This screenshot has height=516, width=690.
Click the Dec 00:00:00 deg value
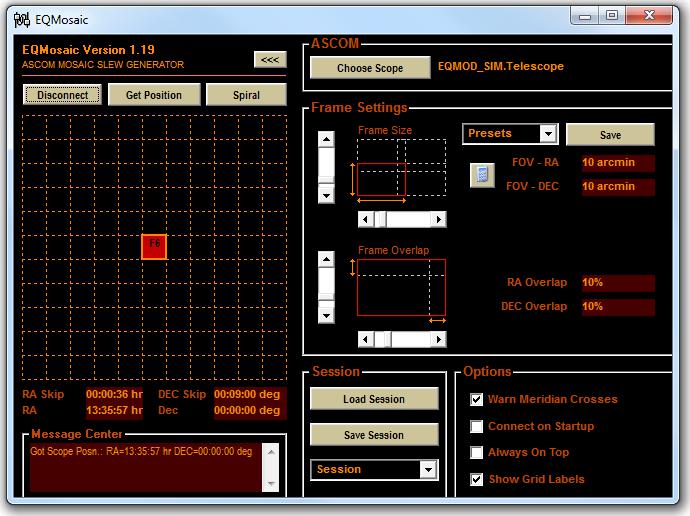pyautogui.click(x=250, y=410)
